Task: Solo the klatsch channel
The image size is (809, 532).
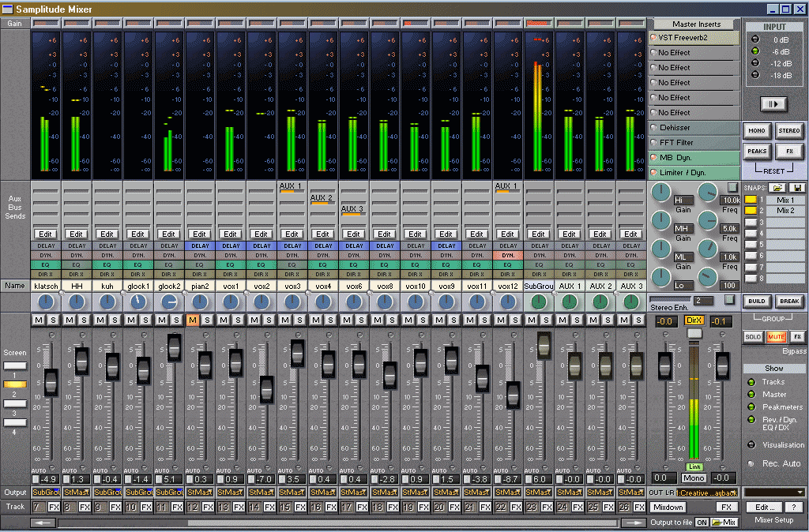Action: tap(53, 320)
